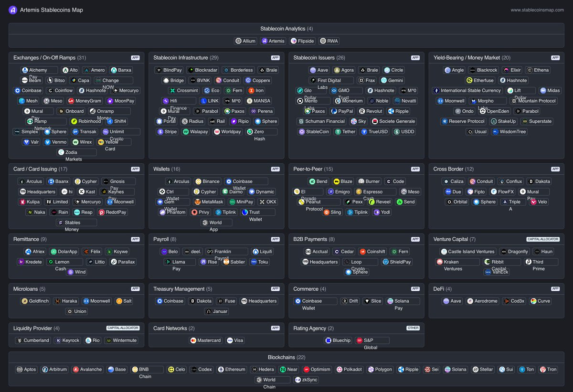This screenshot has height=392, width=573.
Task: Click the Worldpay logo icon
Action: [217, 132]
